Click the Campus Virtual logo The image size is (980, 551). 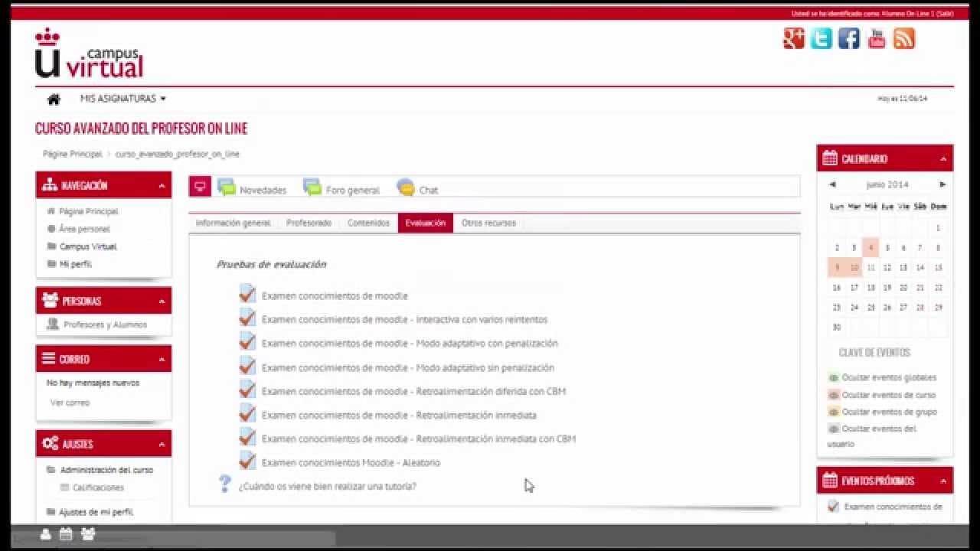(x=89, y=54)
